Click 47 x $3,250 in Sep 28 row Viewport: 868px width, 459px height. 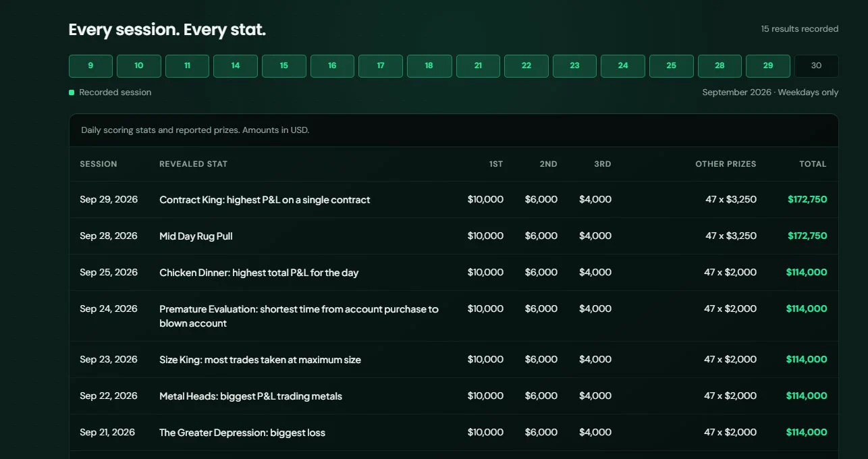(731, 236)
